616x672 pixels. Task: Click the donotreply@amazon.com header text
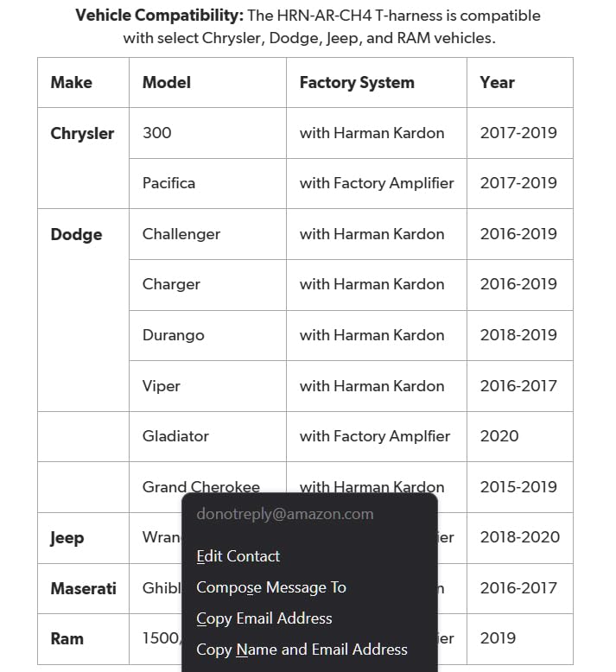(x=285, y=514)
